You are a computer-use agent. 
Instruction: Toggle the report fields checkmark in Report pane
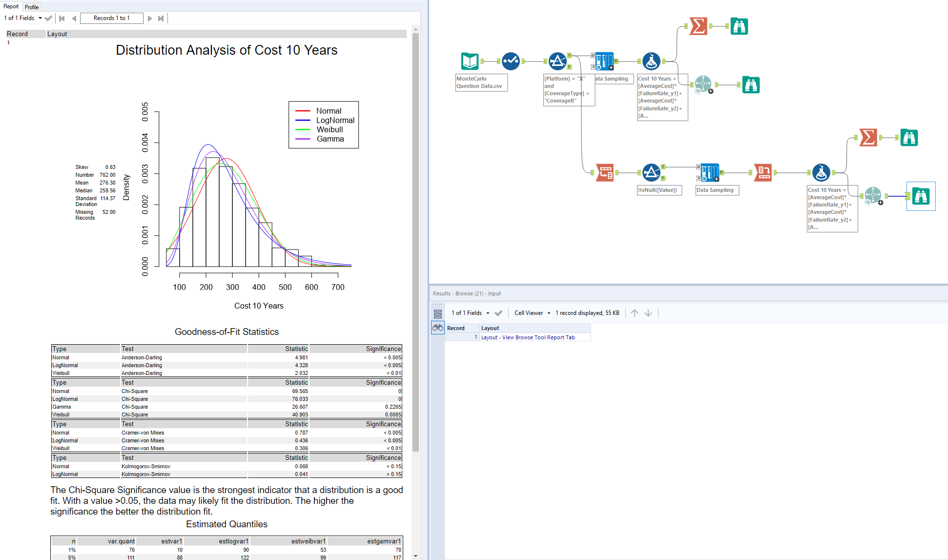(x=48, y=18)
